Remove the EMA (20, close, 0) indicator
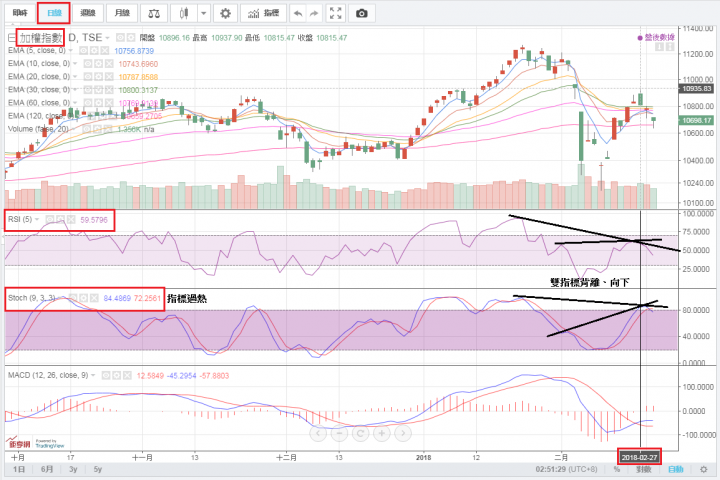This screenshot has height=480, width=720. (109, 77)
